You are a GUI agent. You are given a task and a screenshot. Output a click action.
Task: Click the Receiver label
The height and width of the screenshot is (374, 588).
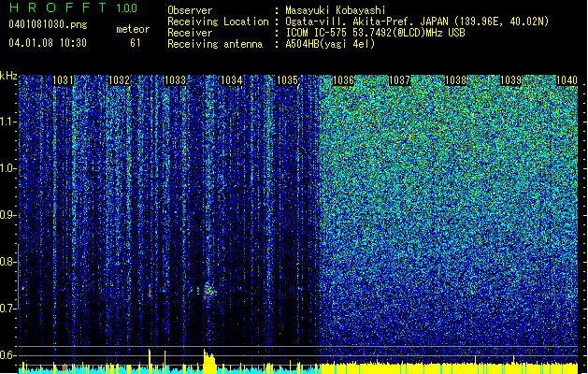[190, 33]
